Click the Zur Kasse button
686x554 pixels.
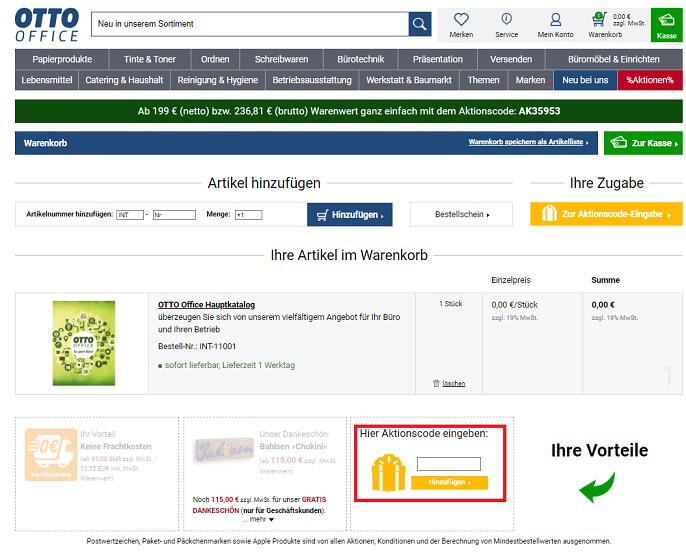[x=643, y=143]
